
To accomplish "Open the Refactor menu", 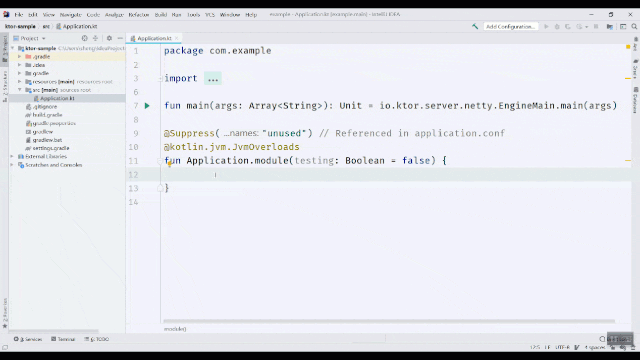I will click(139, 15).
